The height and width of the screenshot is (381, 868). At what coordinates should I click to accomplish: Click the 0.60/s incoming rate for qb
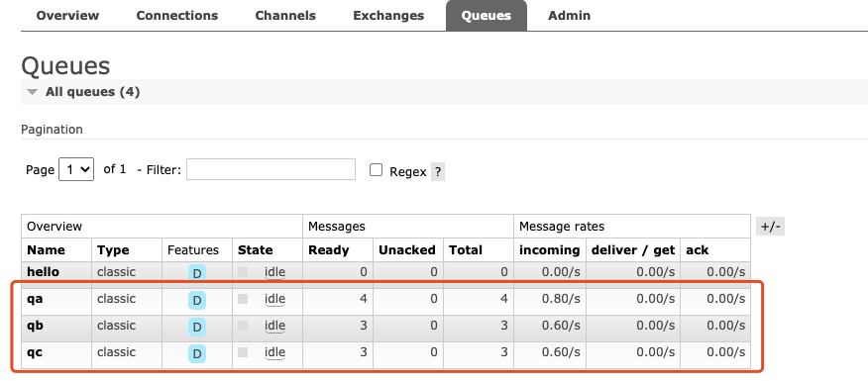(x=561, y=326)
